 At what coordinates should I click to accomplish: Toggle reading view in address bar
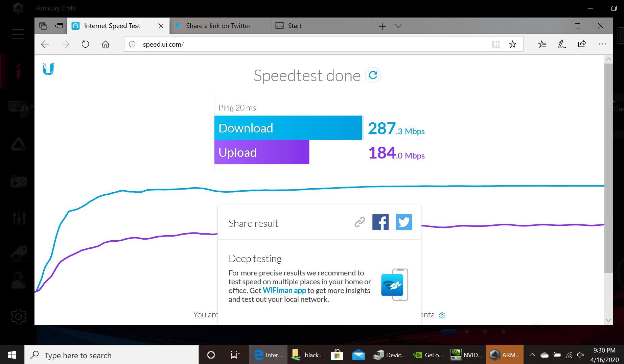496,44
